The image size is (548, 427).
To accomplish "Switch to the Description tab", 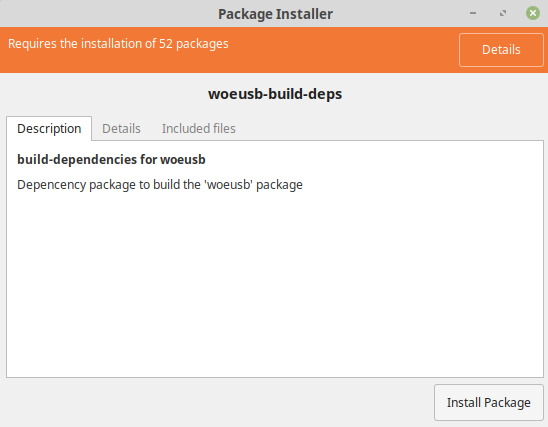I will (49, 129).
